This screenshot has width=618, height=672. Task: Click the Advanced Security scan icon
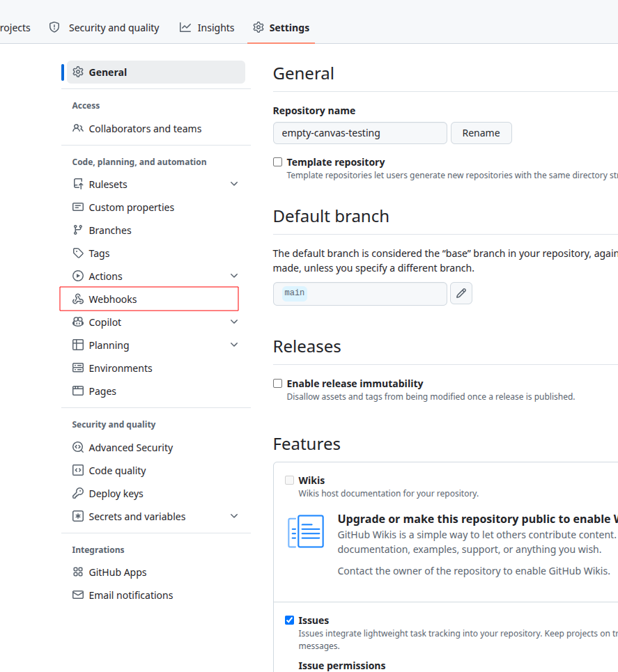click(x=77, y=448)
